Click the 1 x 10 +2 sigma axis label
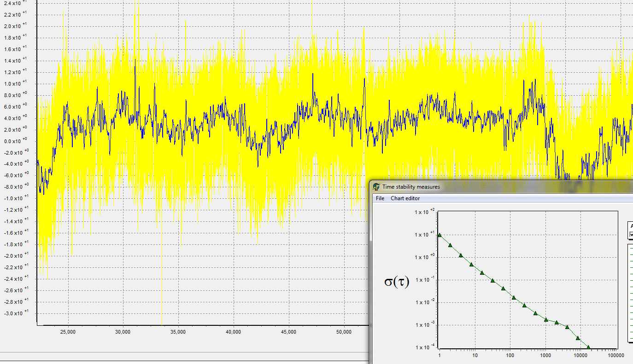This screenshot has width=633, height=364. pyautogui.click(x=424, y=212)
